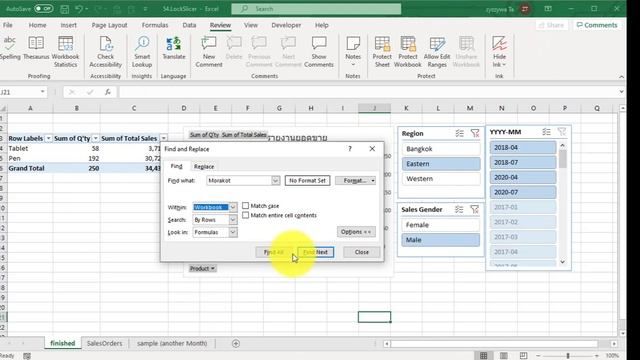640x360 pixels.
Task: Select Female in Sales Gender slicer
Action: click(x=440, y=225)
